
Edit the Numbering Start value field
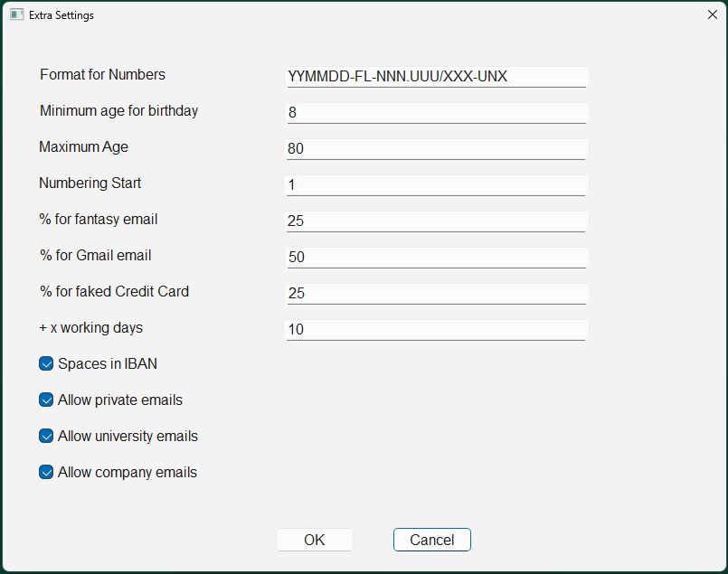point(437,185)
